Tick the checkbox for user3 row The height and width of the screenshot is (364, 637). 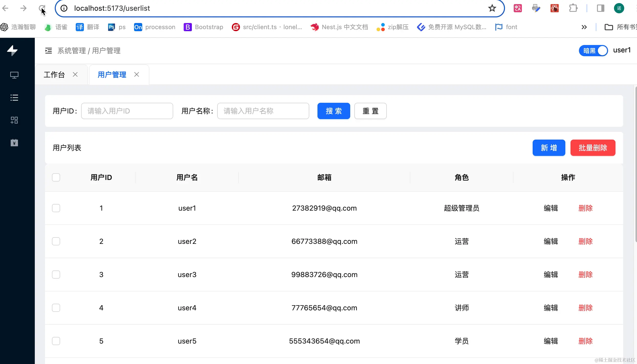tap(56, 275)
